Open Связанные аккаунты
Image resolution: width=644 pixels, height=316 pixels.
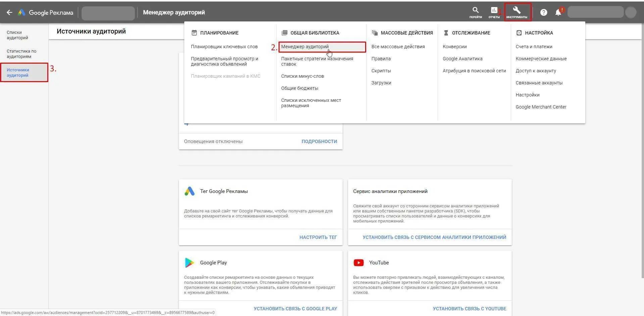[x=539, y=83]
